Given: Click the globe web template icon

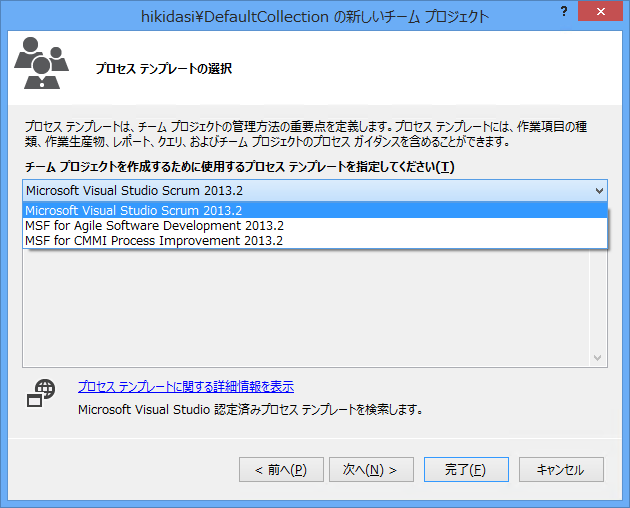Looking at the screenshot, I should pyautogui.click(x=41, y=393).
